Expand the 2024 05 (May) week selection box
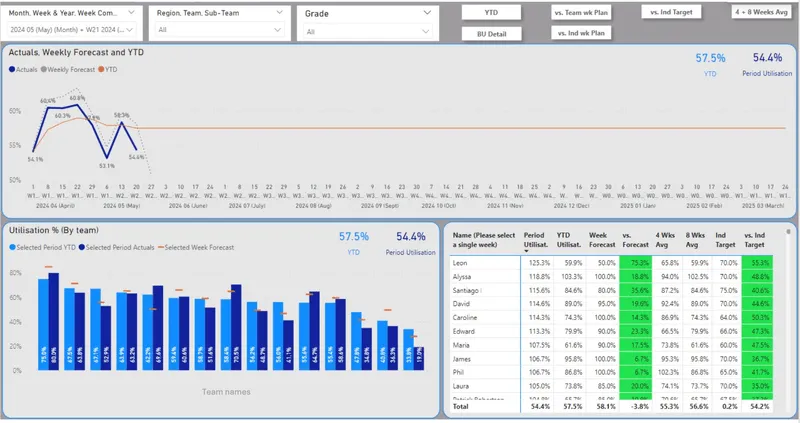Screen dimensions: 800x423 click(71, 30)
